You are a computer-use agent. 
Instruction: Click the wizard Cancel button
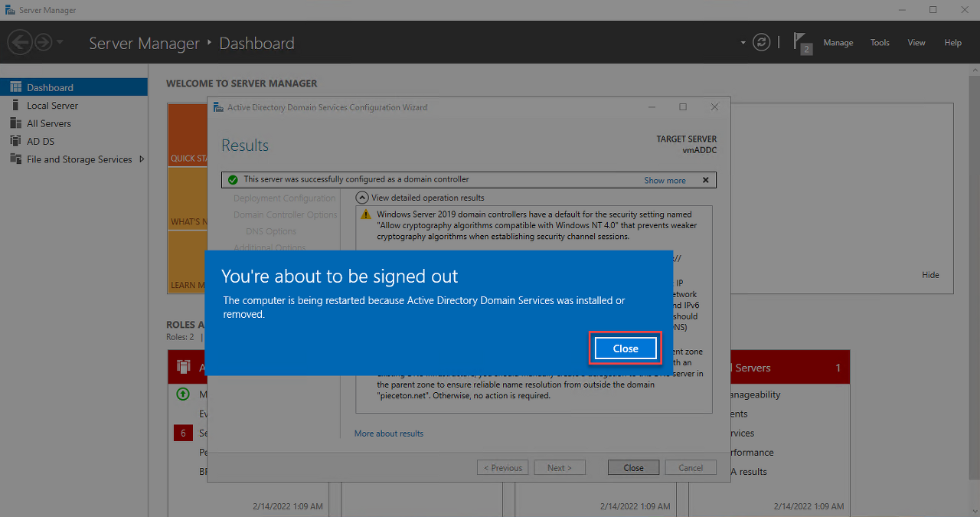(x=691, y=467)
